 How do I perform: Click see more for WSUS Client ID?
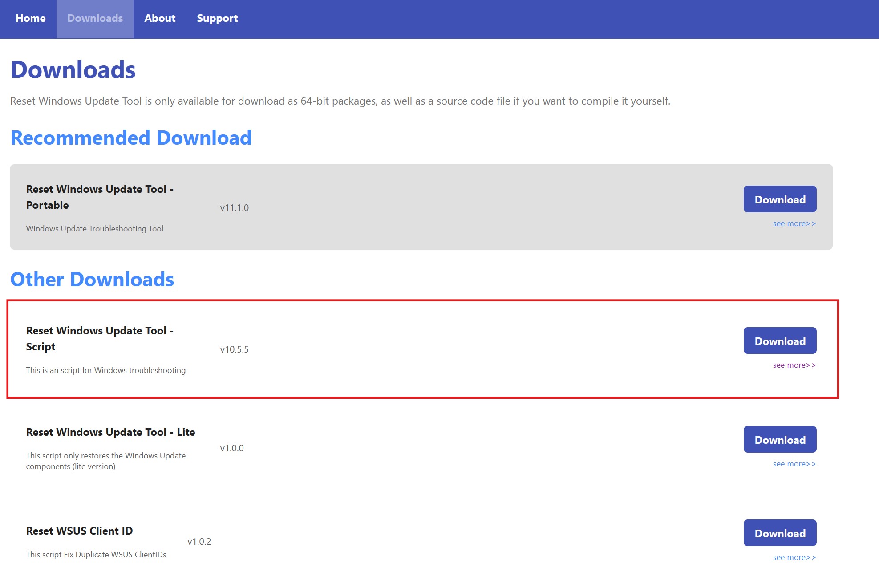pyautogui.click(x=794, y=557)
